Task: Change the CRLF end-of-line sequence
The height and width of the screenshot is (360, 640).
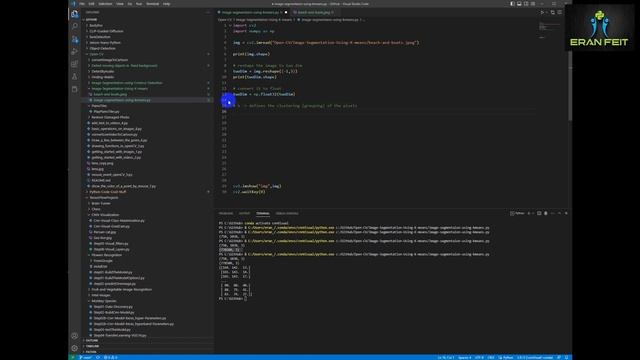Action: (491, 358)
